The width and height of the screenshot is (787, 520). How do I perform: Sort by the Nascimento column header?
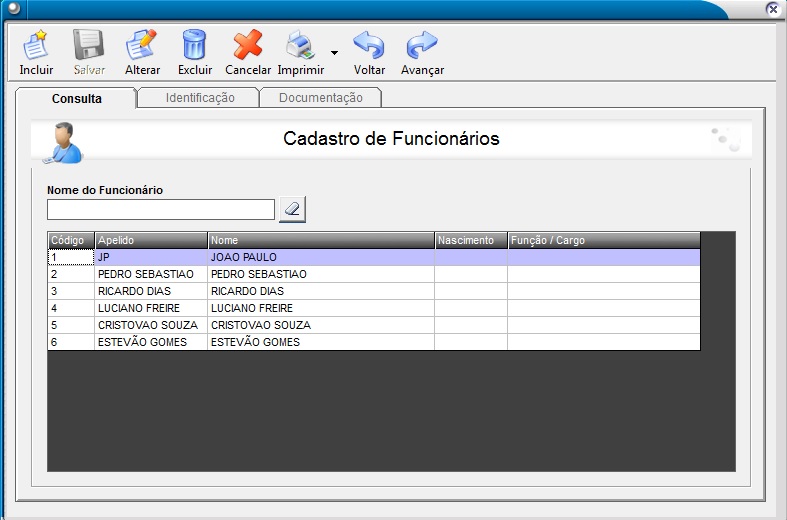[471, 240]
